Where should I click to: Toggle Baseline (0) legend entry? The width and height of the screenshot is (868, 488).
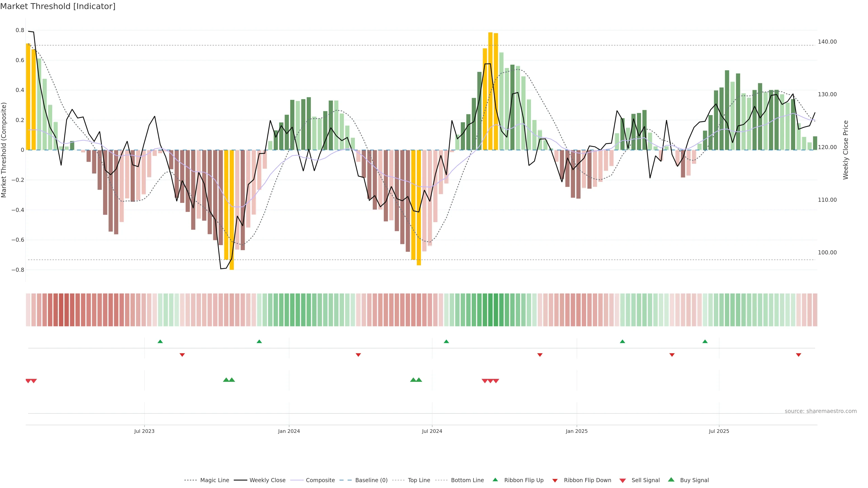pos(371,480)
